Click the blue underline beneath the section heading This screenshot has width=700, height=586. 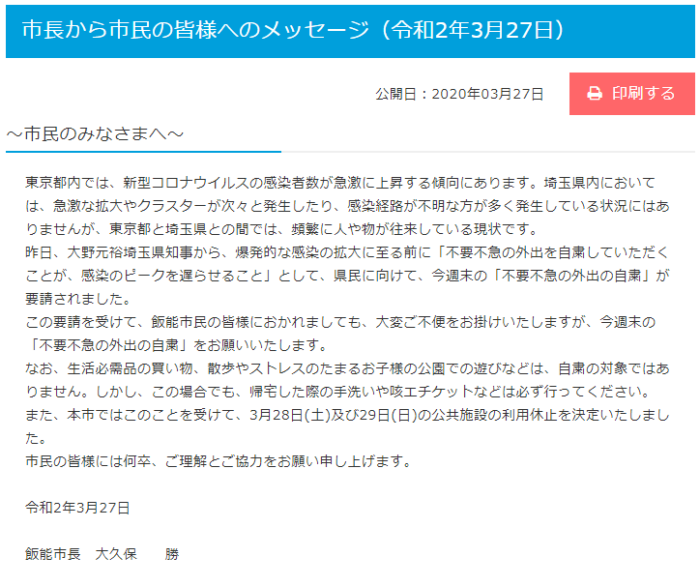pos(143,152)
